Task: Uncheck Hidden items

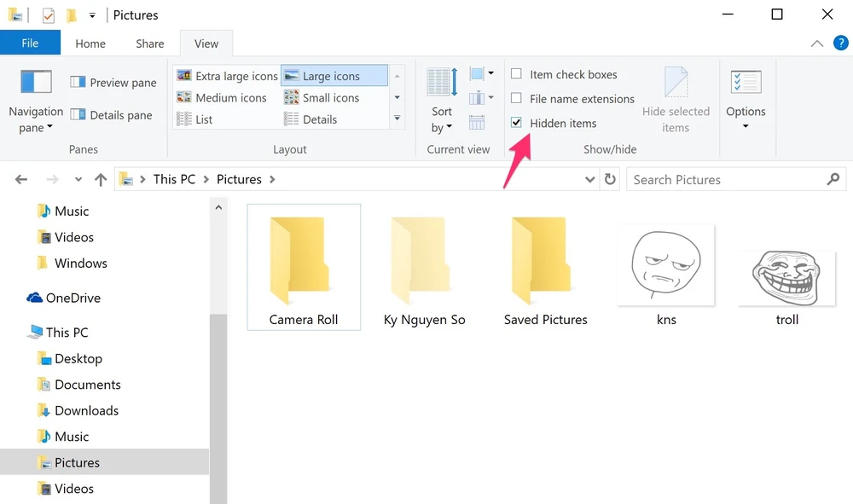Action: pyautogui.click(x=515, y=123)
